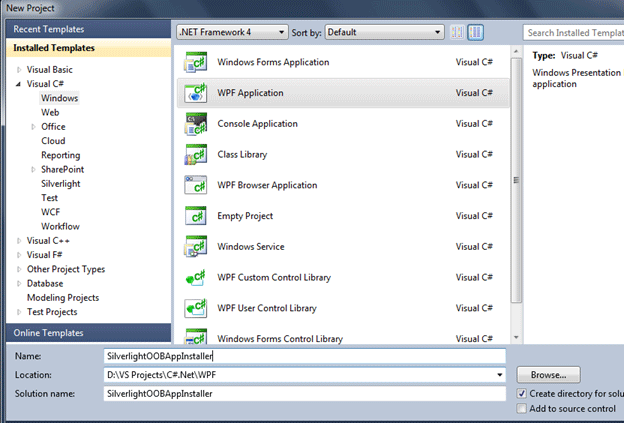This screenshot has width=624, height=423.
Task: Select the Workflow category
Action: 60,226
